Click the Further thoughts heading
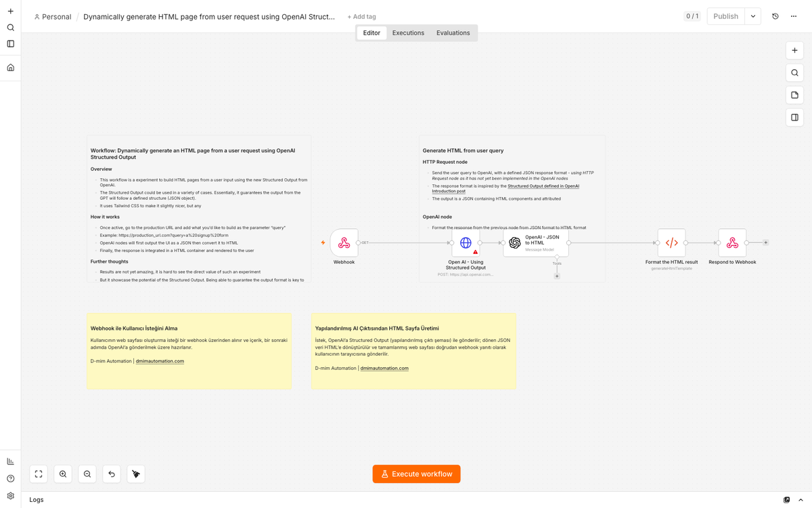This screenshot has width=812, height=508. [109, 261]
